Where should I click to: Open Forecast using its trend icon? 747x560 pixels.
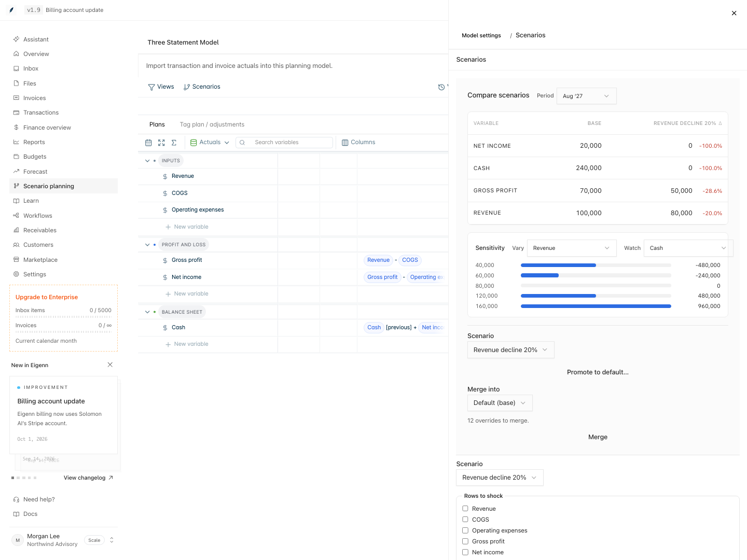[17, 172]
